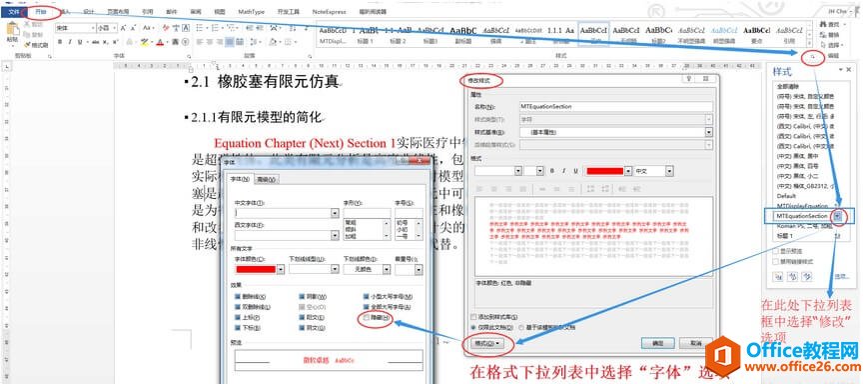Toggle the Double strikethrough (双删除线) checkbox
This screenshot has height=384, width=868.
238,307
